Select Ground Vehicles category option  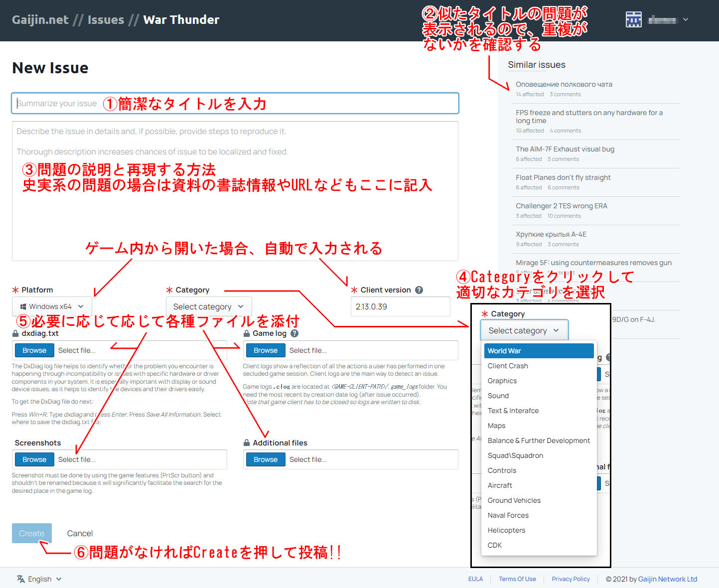coord(539,500)
